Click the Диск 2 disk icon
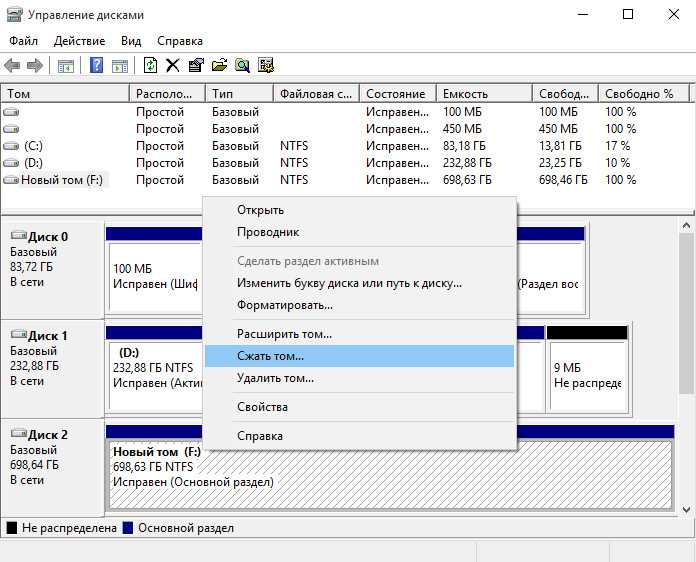Viewport: 696px width, 562px height. coord(19,433)
